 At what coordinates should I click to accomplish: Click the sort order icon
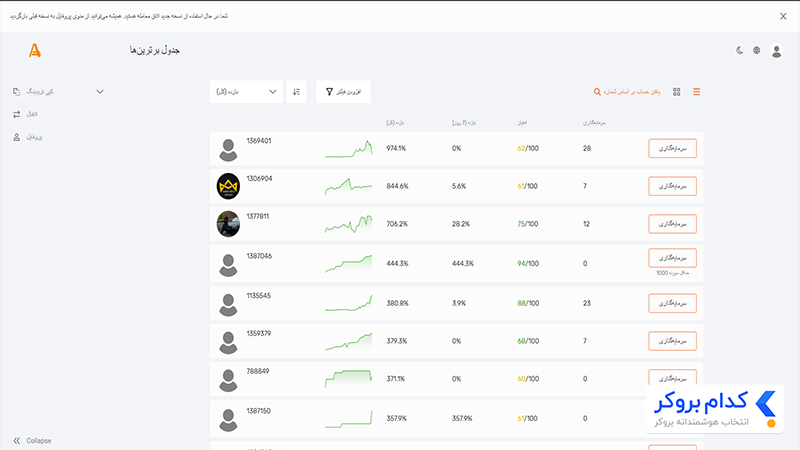[296, 92]
